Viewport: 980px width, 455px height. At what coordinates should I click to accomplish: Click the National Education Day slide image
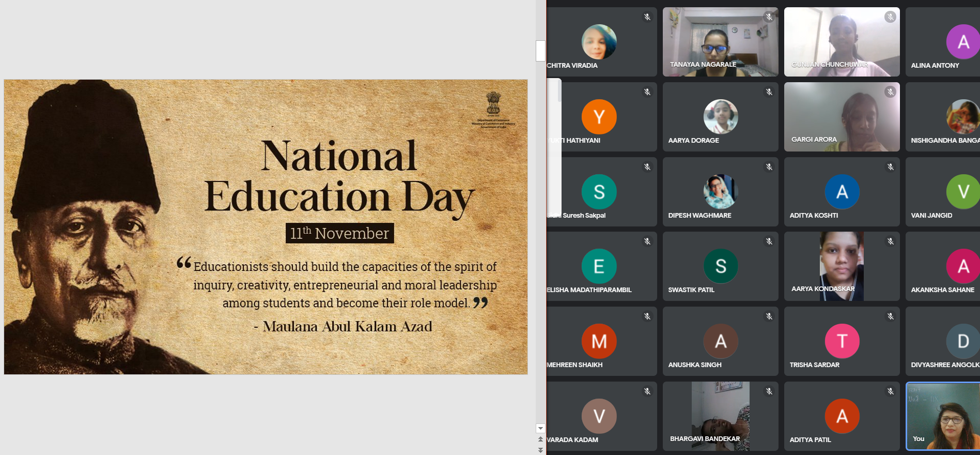click(x=266, y=226)
